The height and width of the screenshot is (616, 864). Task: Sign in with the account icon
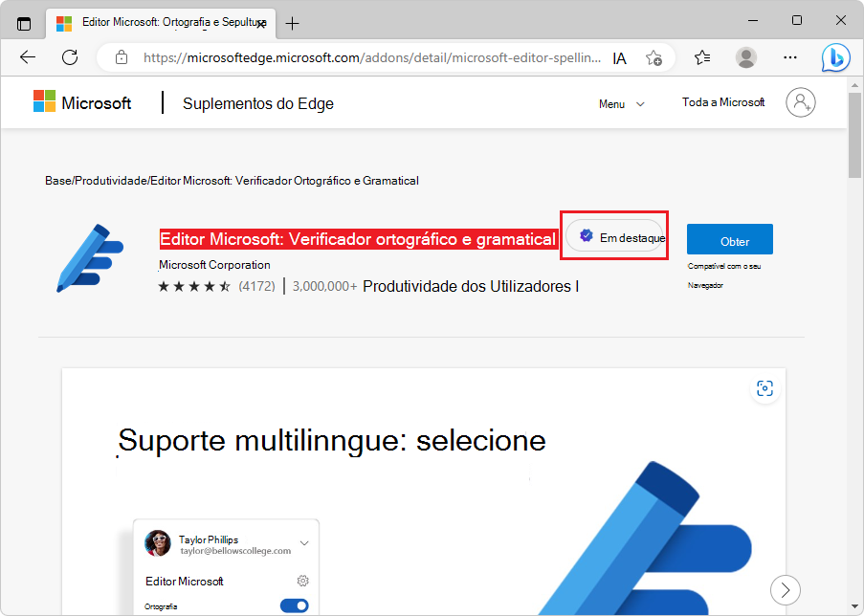(801, 102)
